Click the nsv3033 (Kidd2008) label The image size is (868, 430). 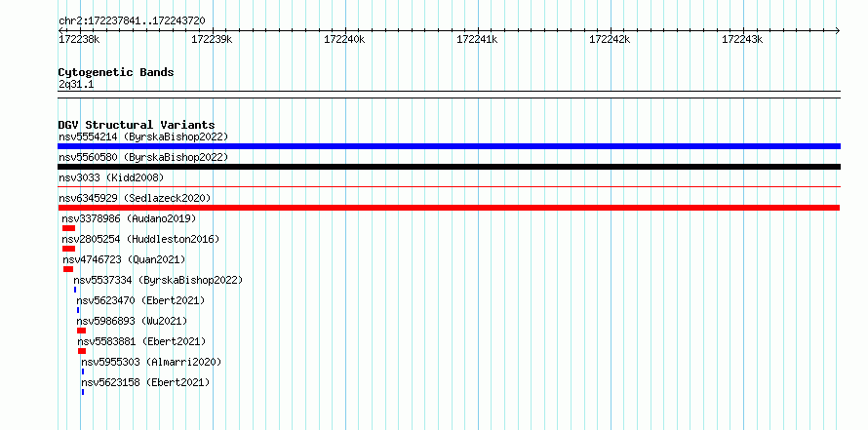click(x=111, y=177)
